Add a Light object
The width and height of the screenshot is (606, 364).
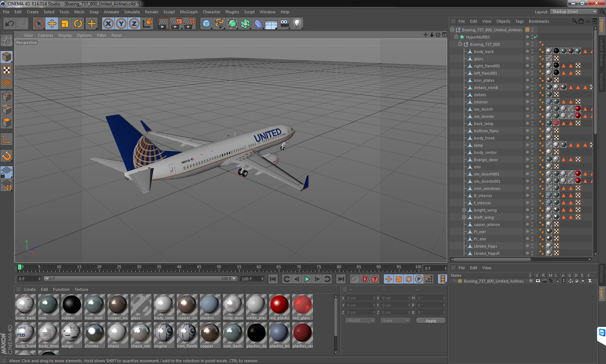point(297,24)
